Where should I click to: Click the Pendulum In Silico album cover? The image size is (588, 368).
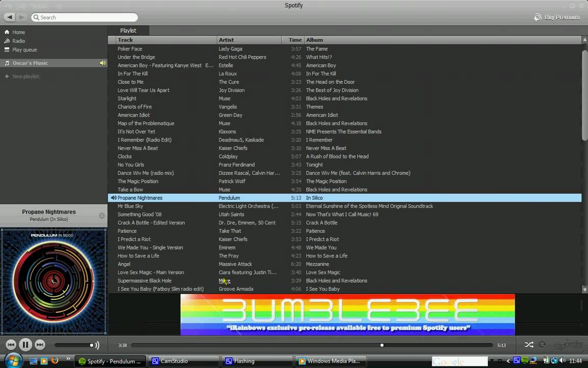tap(54, 282)
